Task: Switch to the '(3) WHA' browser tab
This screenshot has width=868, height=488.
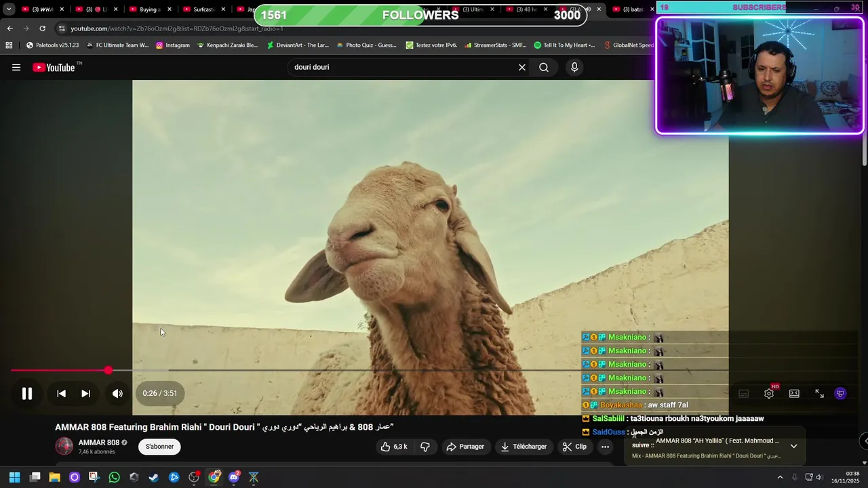Action: click(x=42, y=9)
